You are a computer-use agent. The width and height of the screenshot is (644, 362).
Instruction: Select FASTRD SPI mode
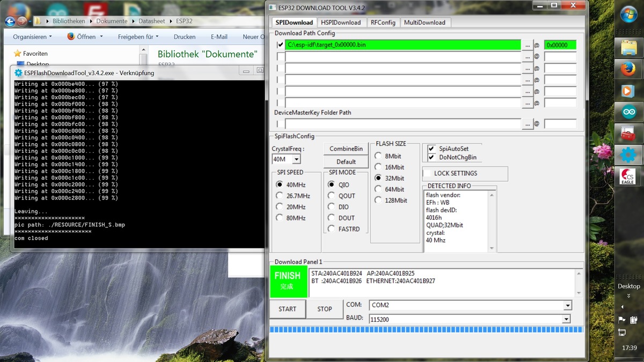click(331, 229)
